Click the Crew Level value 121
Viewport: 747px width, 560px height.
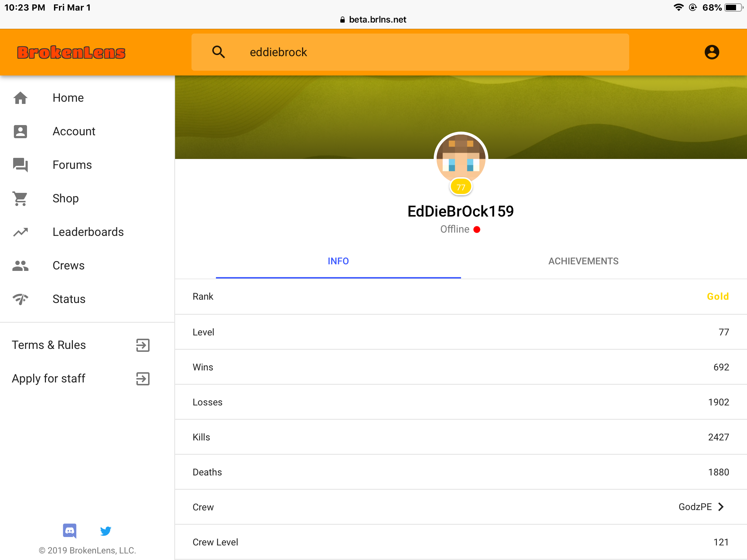[x=721, y=542]
